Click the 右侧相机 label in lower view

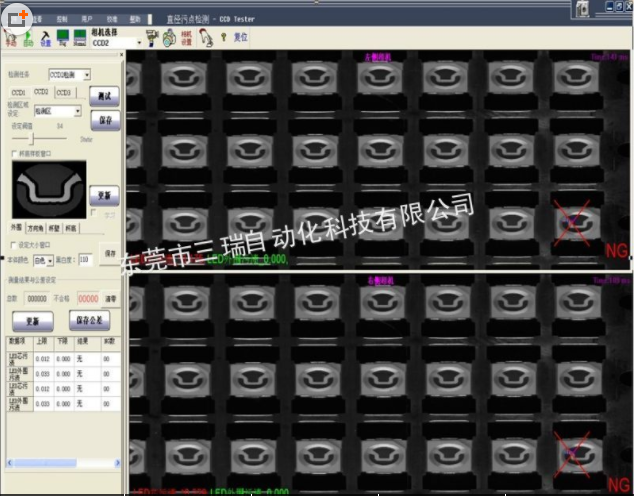[x=380, y=280]
